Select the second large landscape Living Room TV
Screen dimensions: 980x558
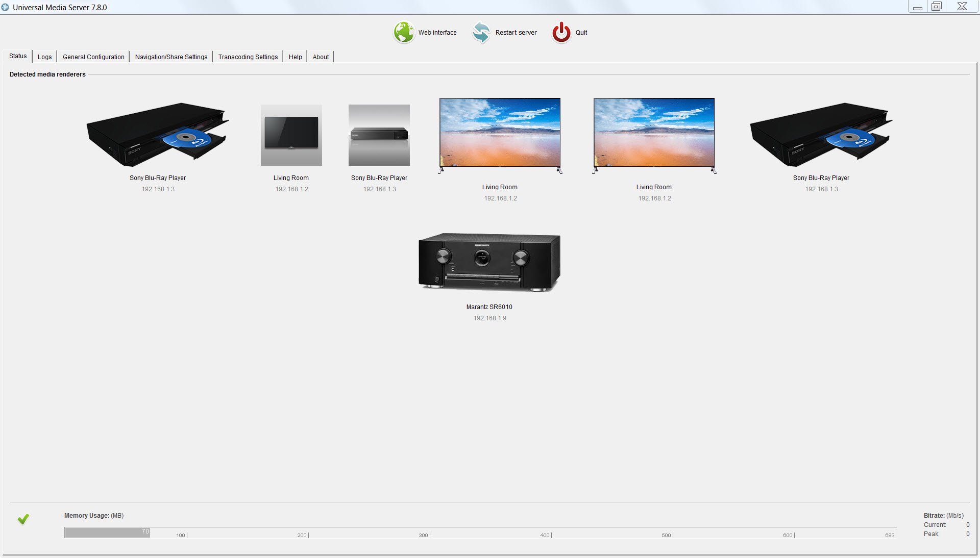click(654, 136)
